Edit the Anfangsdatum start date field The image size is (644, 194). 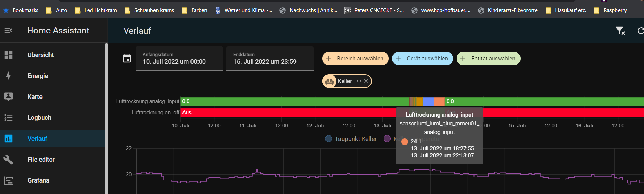179,59
